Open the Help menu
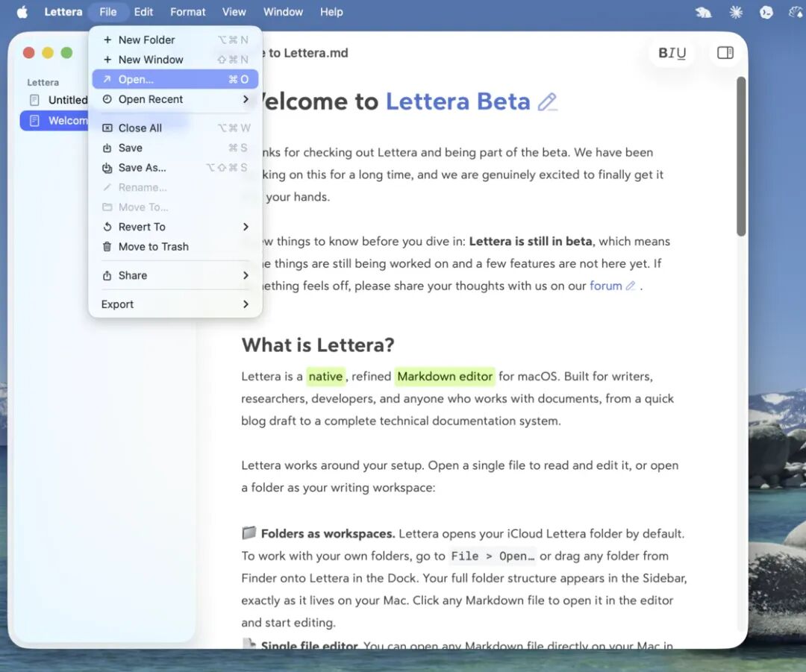Screen dimensions: 806x672 pos(331,12)
